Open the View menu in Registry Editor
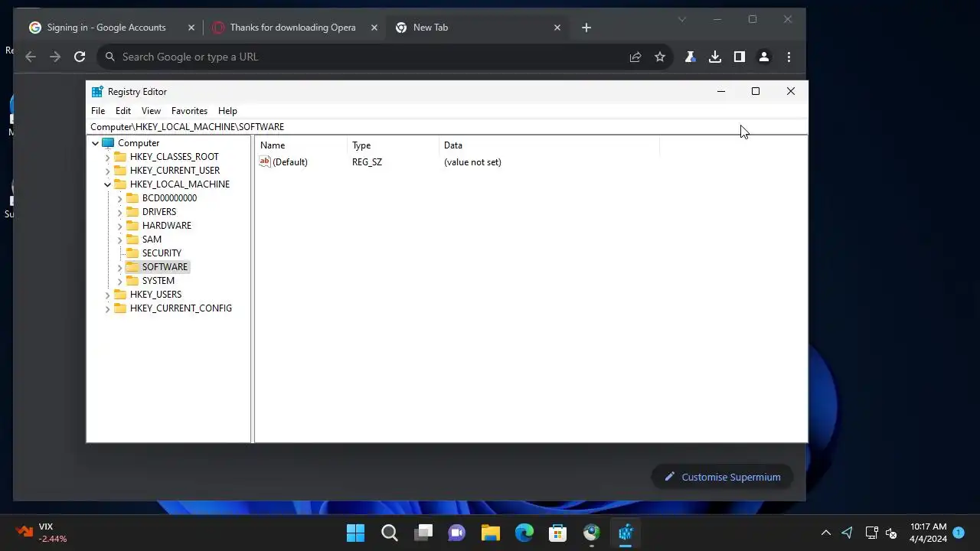The image size is (980, 551). pyautogui.click(x=151, y=111)
